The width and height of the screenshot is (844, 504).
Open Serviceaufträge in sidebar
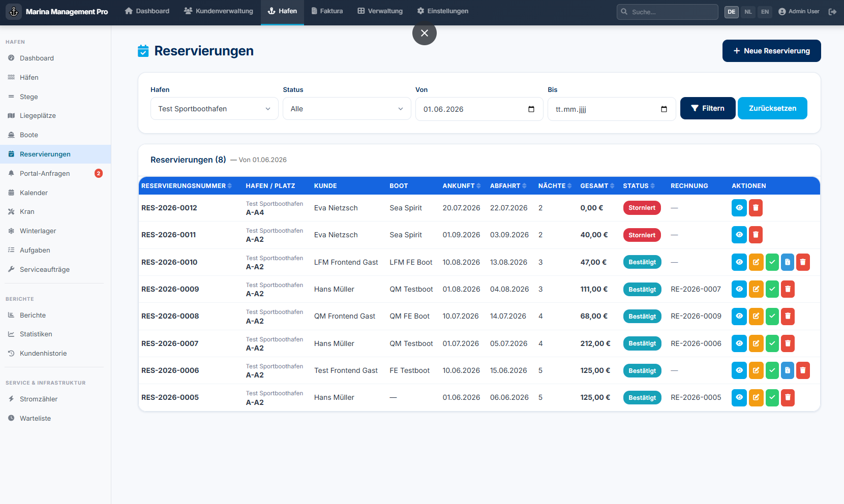pos(55,269)
